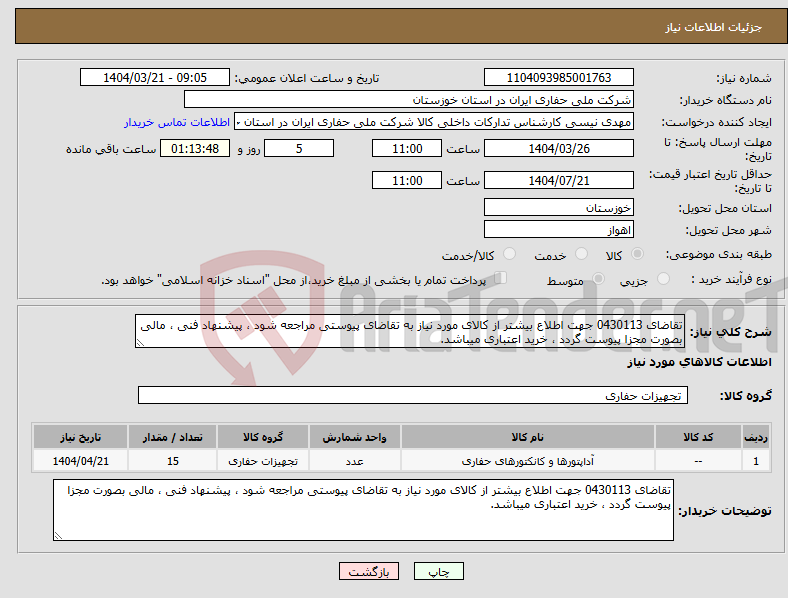Click the row number cell 1

(756, 461)
